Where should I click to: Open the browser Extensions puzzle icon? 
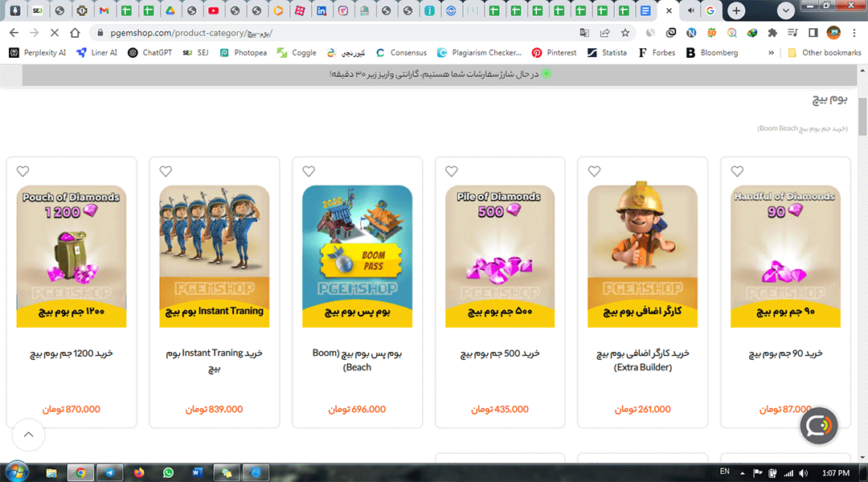click(x=772, y=33)
